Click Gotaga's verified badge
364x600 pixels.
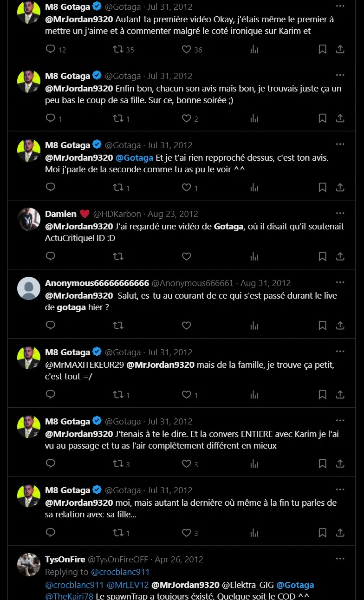coord(97,7)
